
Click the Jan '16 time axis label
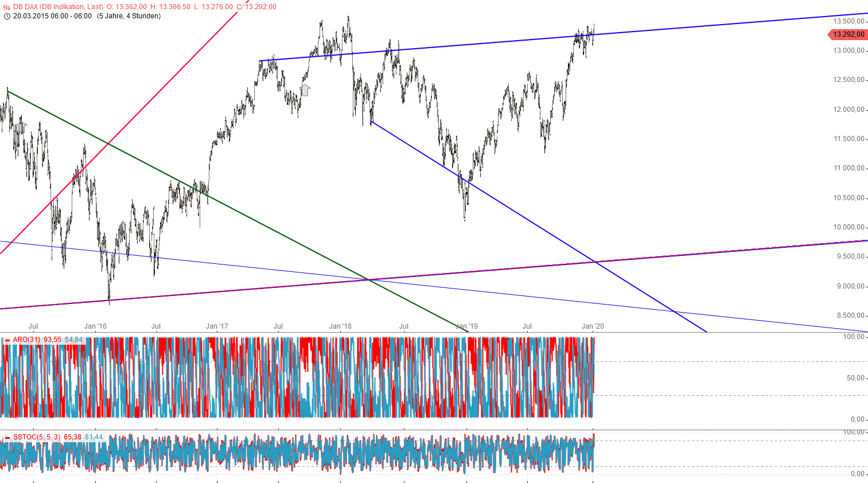point(95,326)
